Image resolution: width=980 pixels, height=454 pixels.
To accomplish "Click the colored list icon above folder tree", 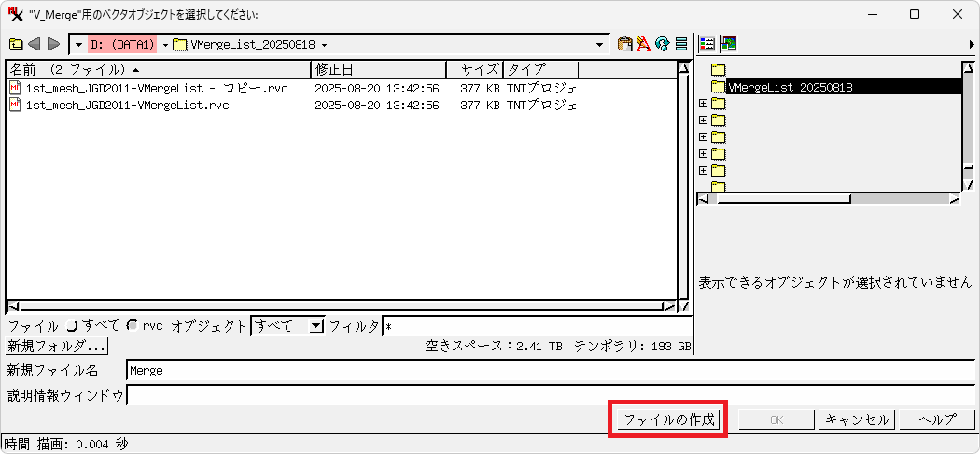I will (707, 44).
